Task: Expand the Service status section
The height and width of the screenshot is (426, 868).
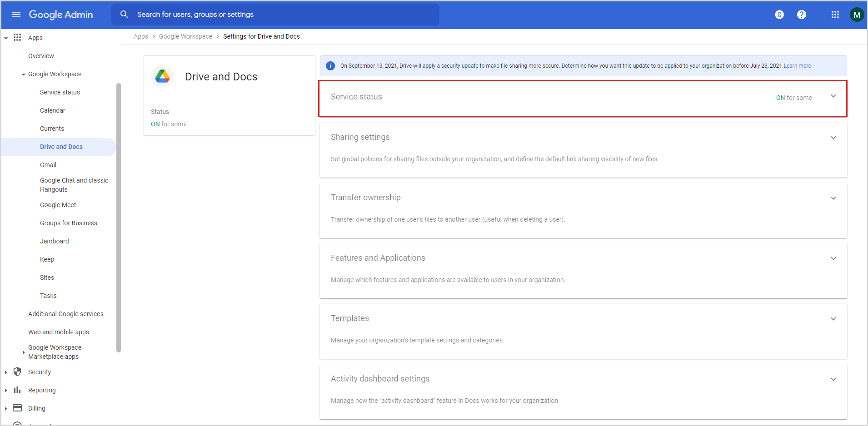Action: point(833,96)
